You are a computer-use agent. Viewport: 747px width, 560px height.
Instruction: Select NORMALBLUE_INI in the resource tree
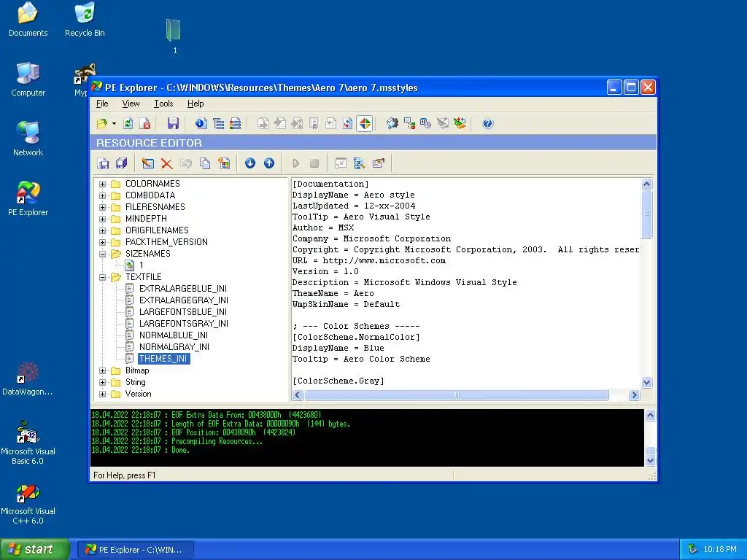174,335
